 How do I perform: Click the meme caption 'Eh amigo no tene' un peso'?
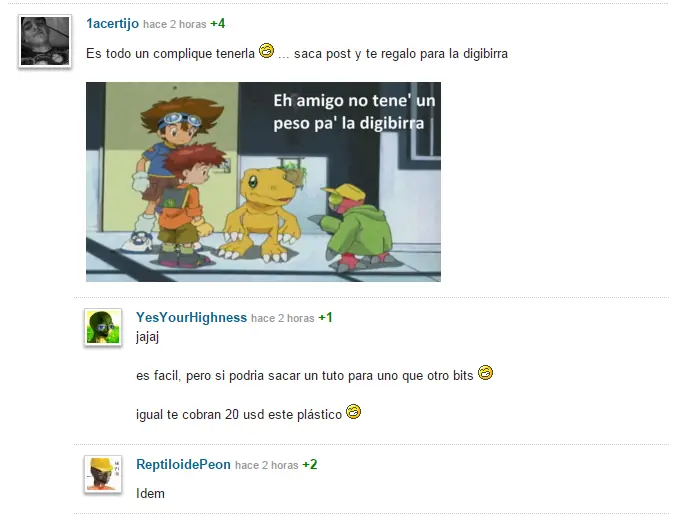pos(354,112)
